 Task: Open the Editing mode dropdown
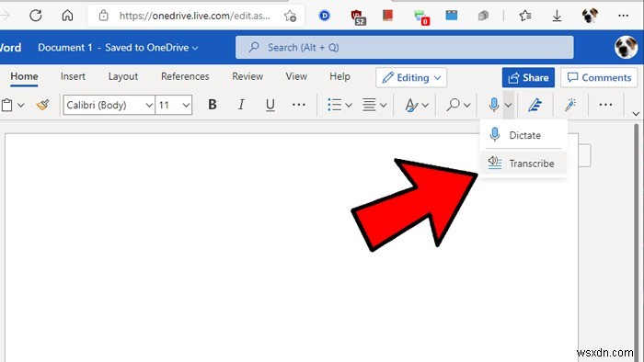coord(411,77)
